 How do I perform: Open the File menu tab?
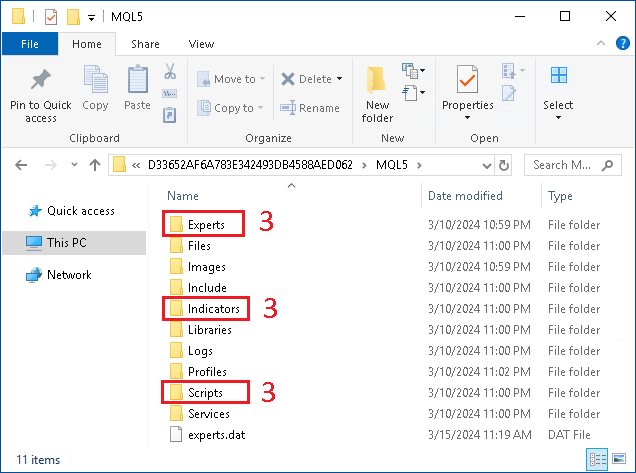point(30,44)
